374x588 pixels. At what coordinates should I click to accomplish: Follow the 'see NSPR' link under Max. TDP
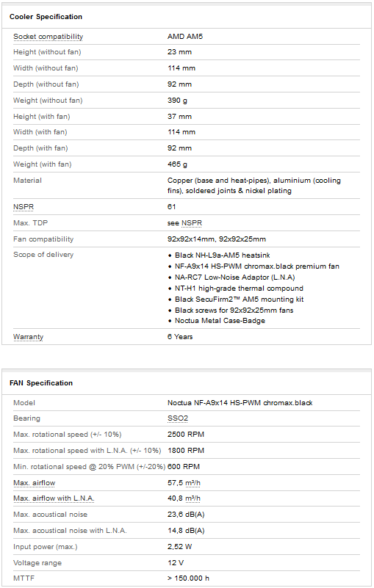click(x=192, y=223)
